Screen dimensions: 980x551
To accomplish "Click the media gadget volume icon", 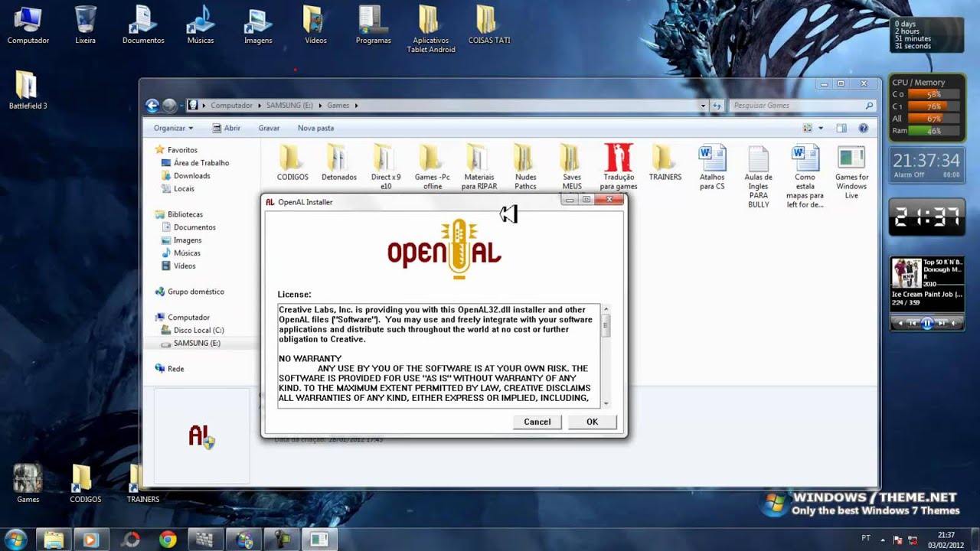I will (x=955, y=323).
